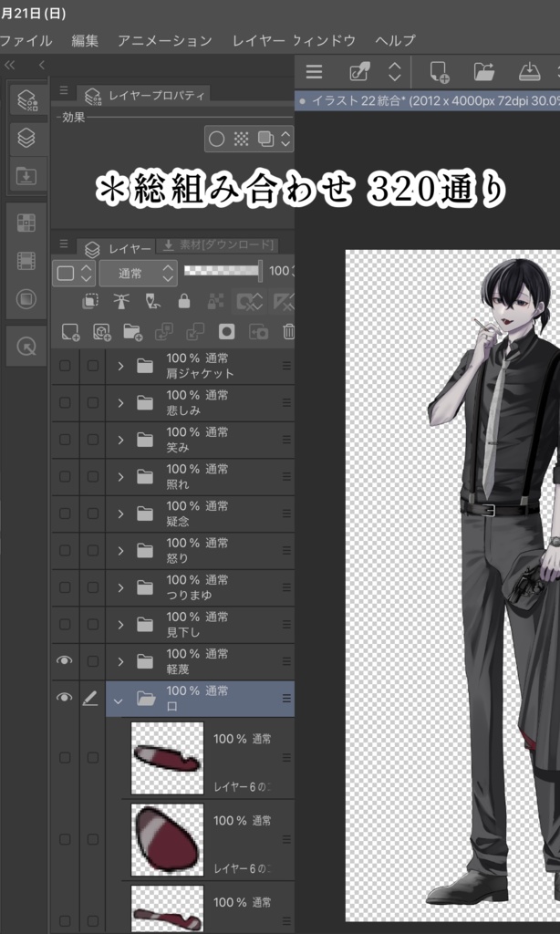The width and height of the screenshot is (560, 934).
Task: Open the navigator icon at the sidebar bottom
Action: click(26, 346)
